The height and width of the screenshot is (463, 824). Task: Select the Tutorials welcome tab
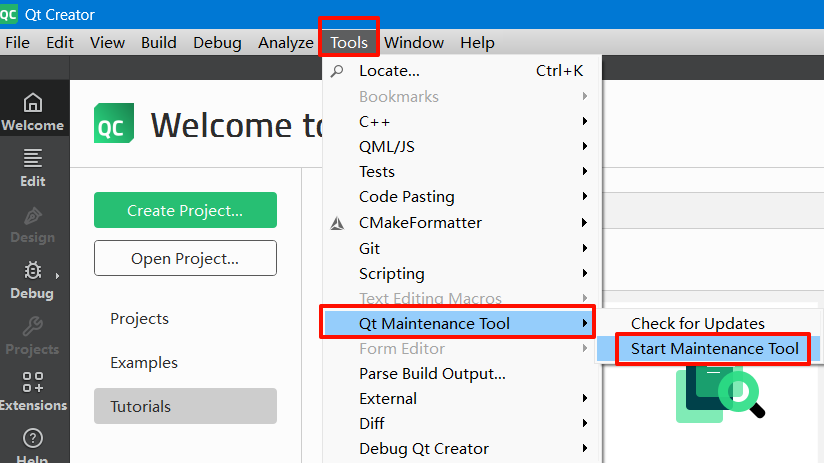(x=186, y=406)
